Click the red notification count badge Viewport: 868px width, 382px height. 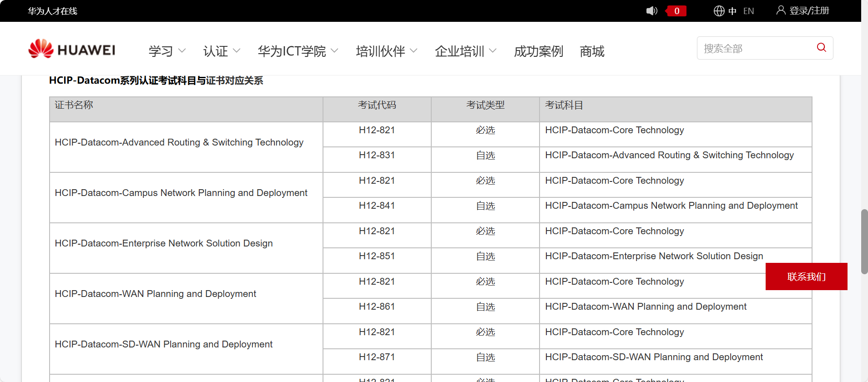coord(676,11)
